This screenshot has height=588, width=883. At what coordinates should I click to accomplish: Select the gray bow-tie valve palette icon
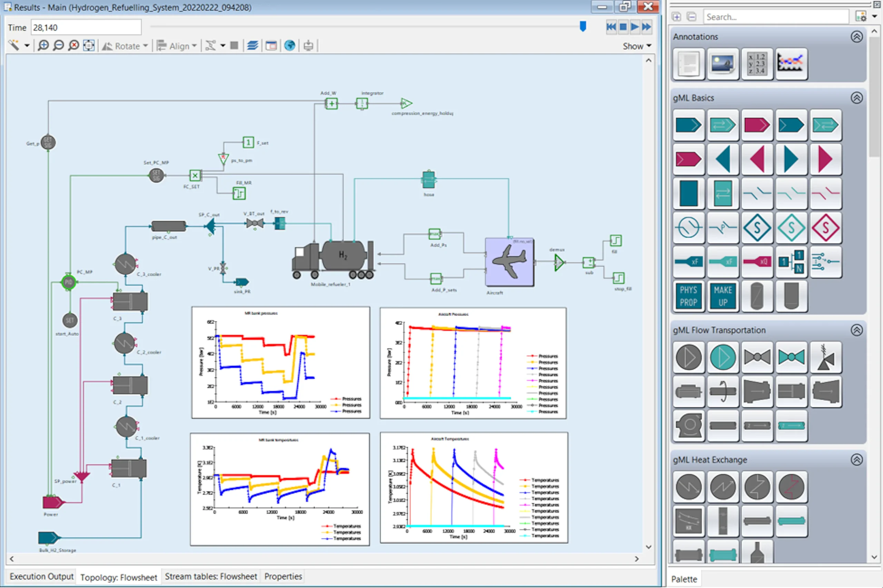pos(757,357)
